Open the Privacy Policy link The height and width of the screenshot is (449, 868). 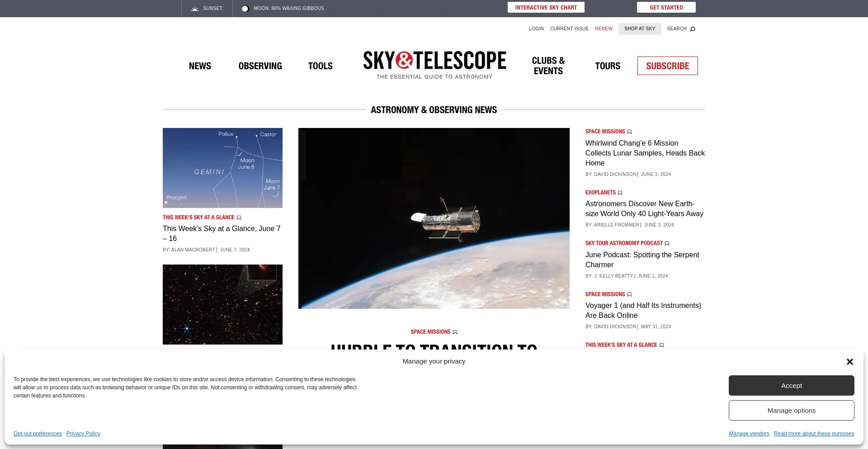pyautogui.click(x=83, y=434)
